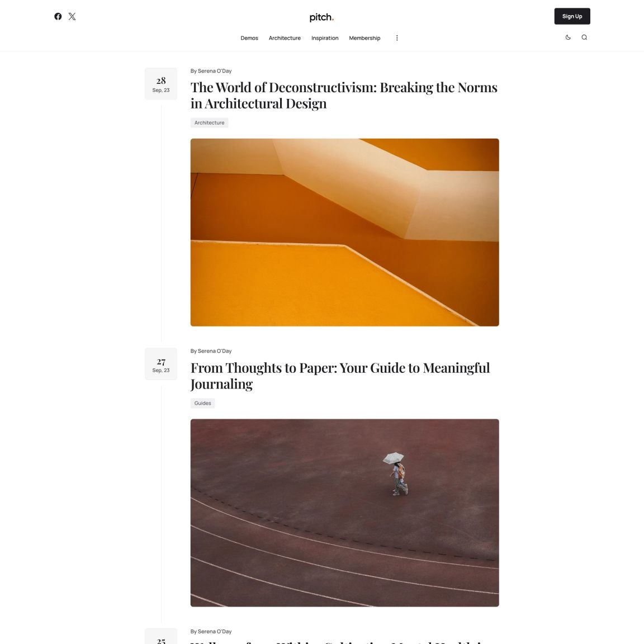Open the running track article image

tap(344, 513)
